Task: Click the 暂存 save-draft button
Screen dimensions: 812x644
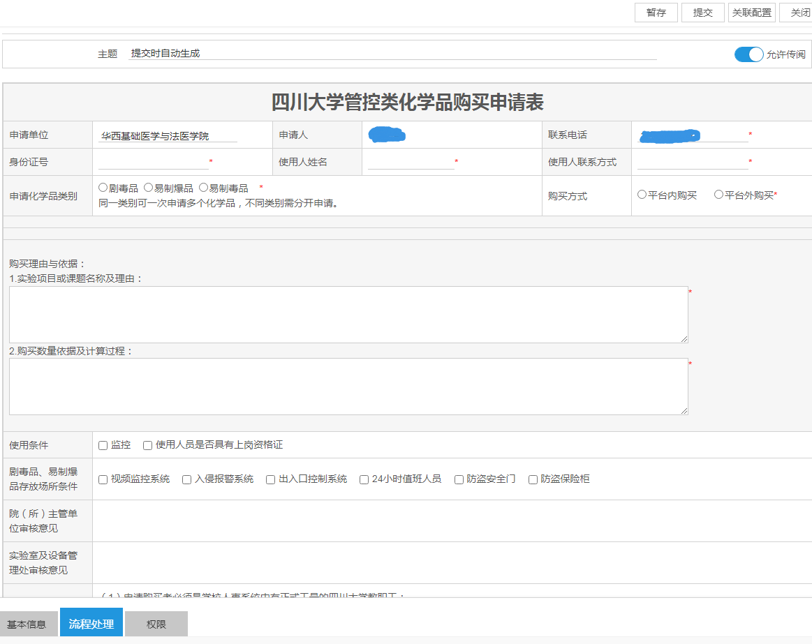Action: click(x=656, y=13)
